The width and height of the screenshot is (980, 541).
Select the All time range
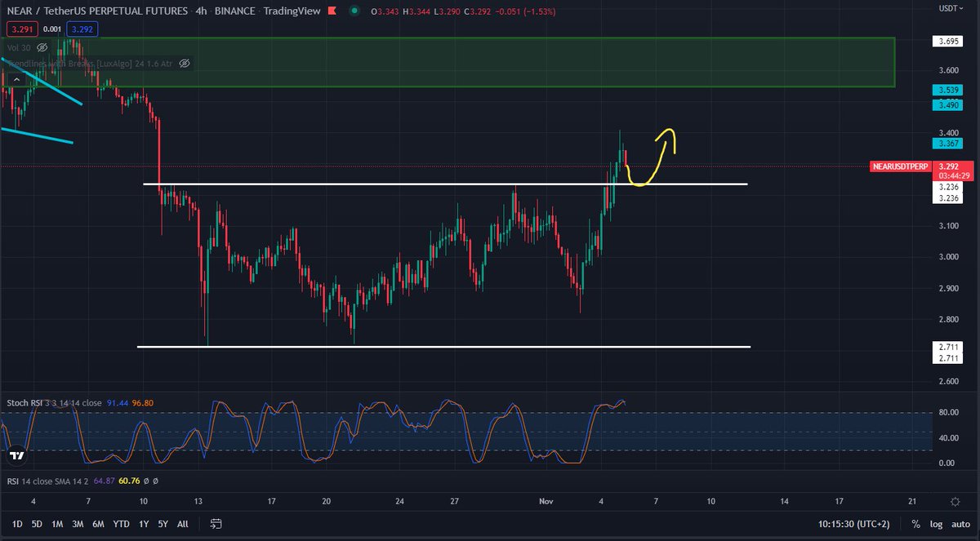182,524
